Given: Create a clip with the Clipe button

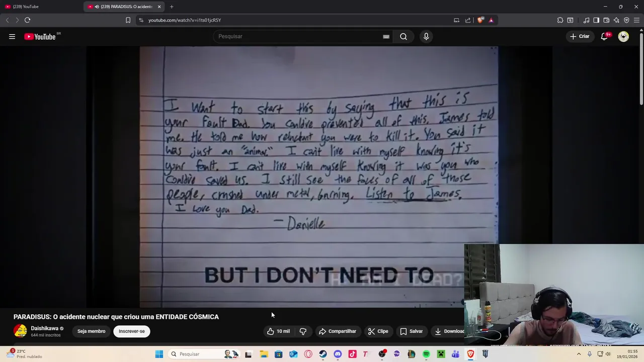Looking at the screenshot, I should click(x=378, y=331).
